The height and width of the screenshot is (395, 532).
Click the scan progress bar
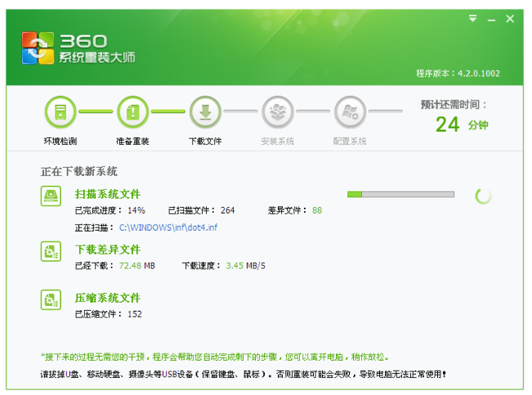click(400, 194)
